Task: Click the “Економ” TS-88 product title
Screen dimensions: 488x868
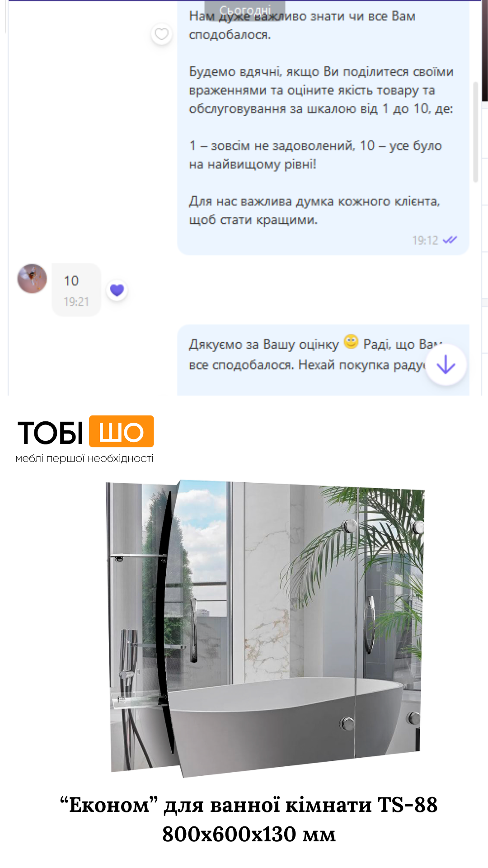Action: coord(249,805)
